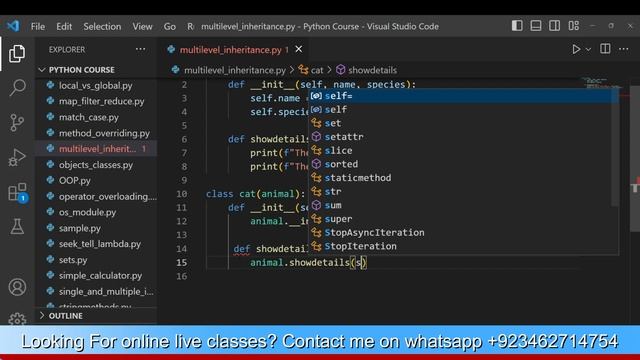Open the File menu
The height and width of the screenshot is (360, 640).
tap(38, 26)
